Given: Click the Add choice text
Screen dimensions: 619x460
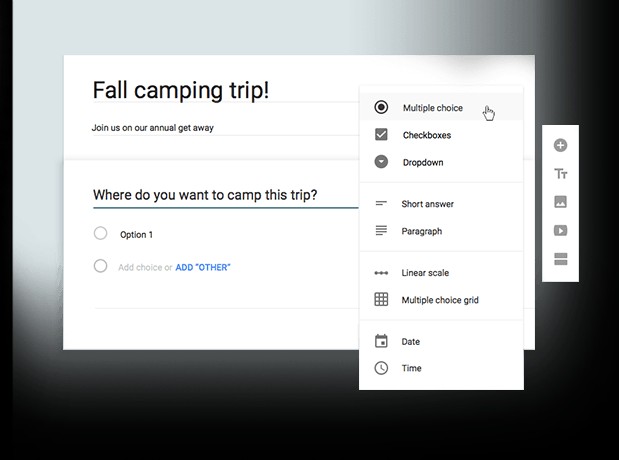Looking at the screenshot, I should (141, 267).
